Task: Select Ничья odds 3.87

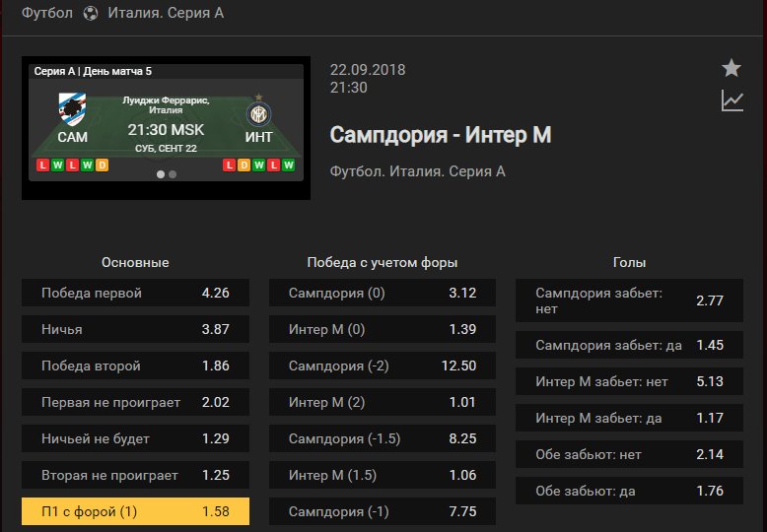Action: coord(135,329)
